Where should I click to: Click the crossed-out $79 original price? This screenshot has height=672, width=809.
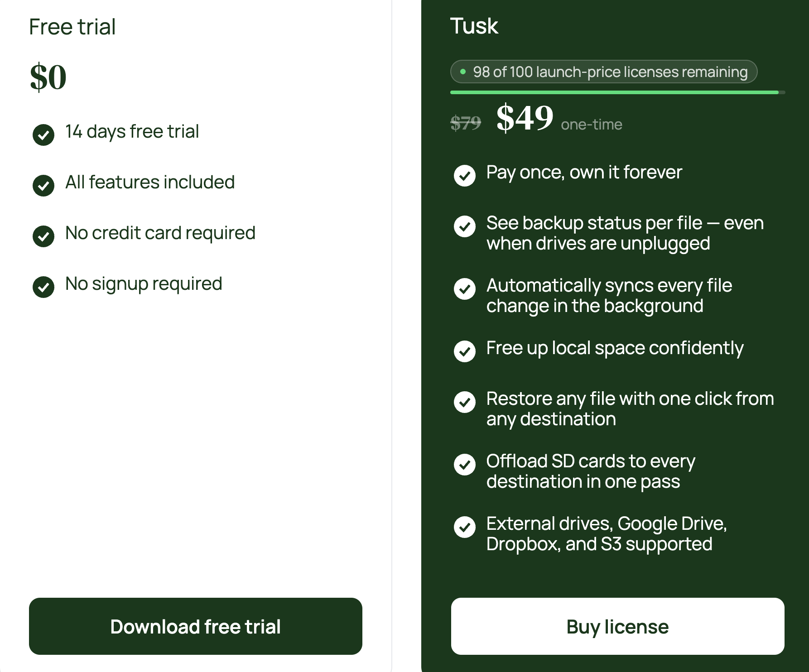coord(466,123)
